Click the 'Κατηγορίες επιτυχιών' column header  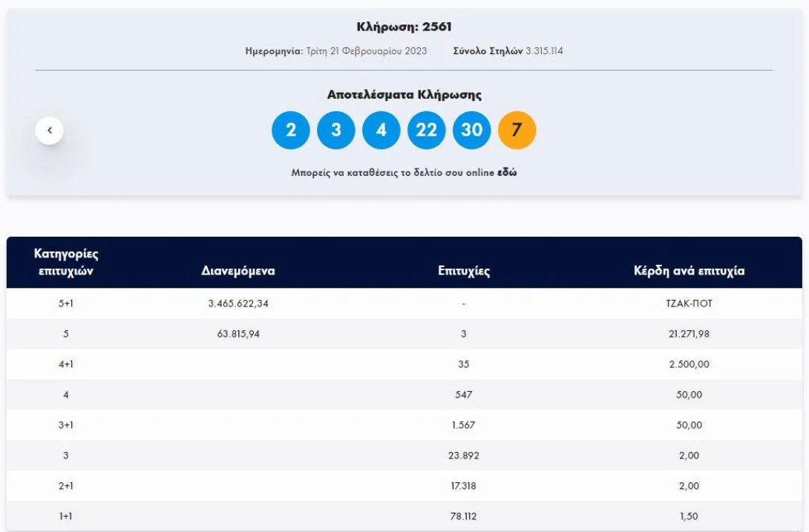coord(66,262)
